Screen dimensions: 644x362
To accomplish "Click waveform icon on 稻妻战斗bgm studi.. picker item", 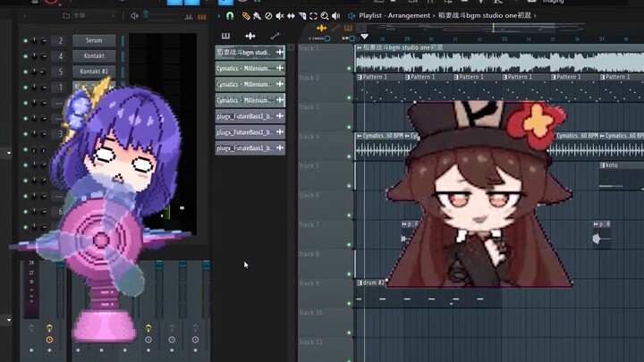I will [280, 52].
